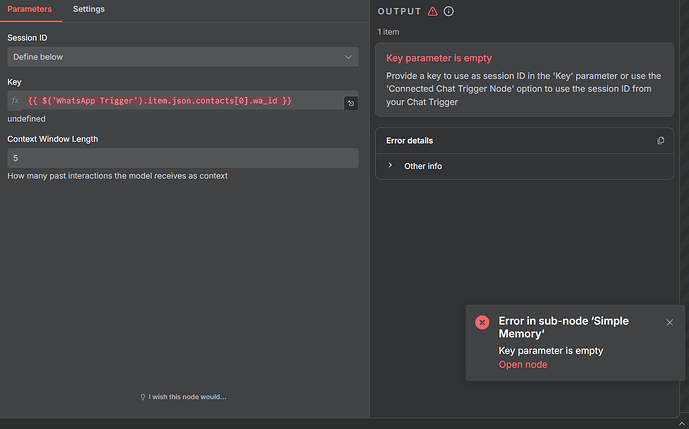Copy error details using the copy icon
Screen dimensions: 689x429
pyautogui.click(x=661, y=141)
